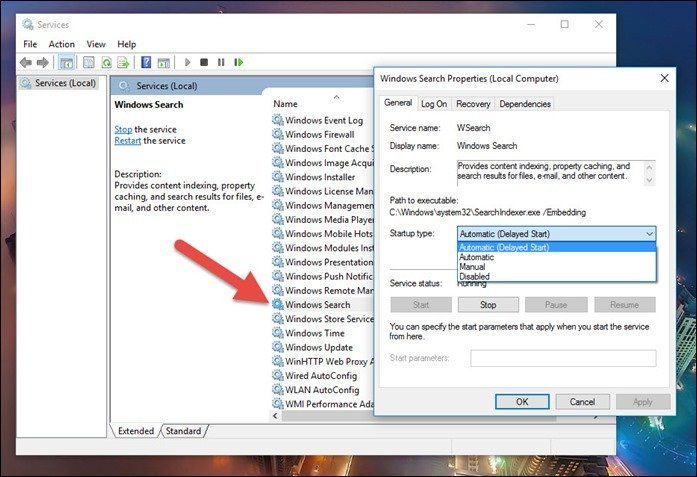Viewport: 697px width, 477px height.
Task: Click the Restart Service toolbar icon
Action: click(239, 62)
